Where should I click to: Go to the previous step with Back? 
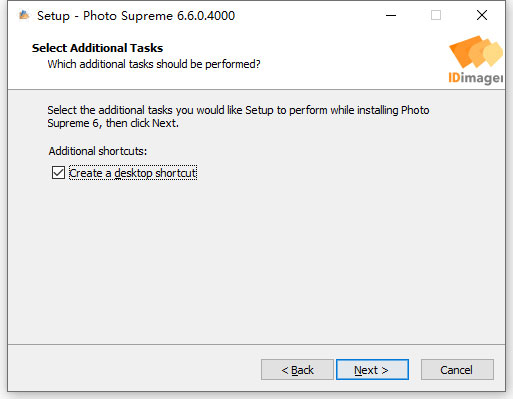click(x=297, y=370)
